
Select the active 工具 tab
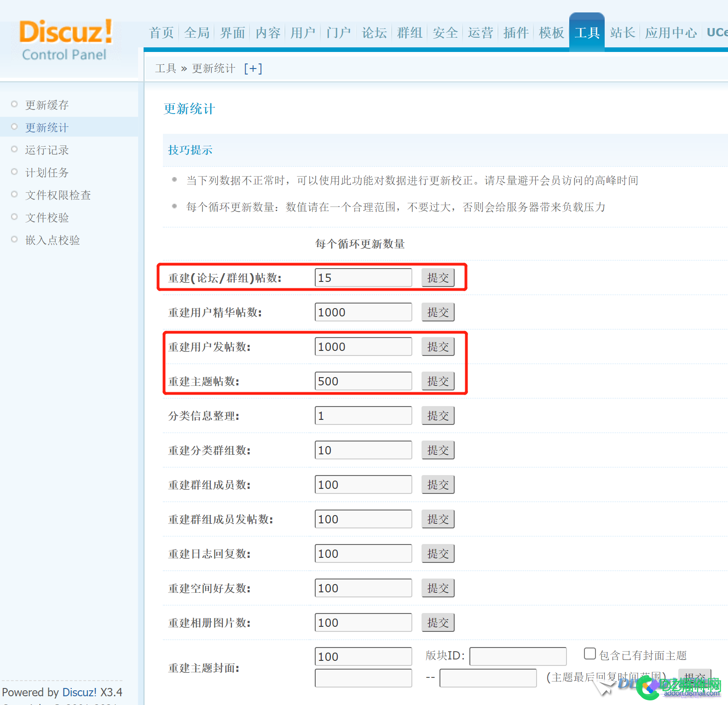tap(587, 32)
